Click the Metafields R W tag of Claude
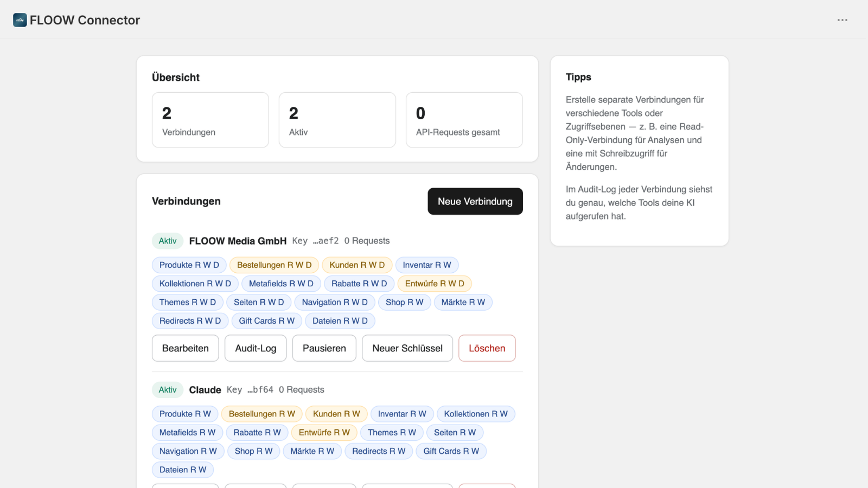This screenshot has height=488, width=868. coord(188,433)
